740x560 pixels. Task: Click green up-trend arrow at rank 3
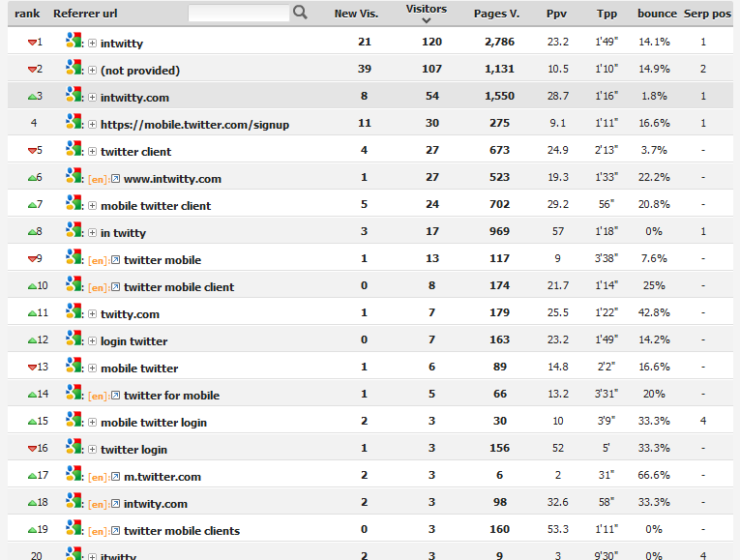(x=32, y=97)
